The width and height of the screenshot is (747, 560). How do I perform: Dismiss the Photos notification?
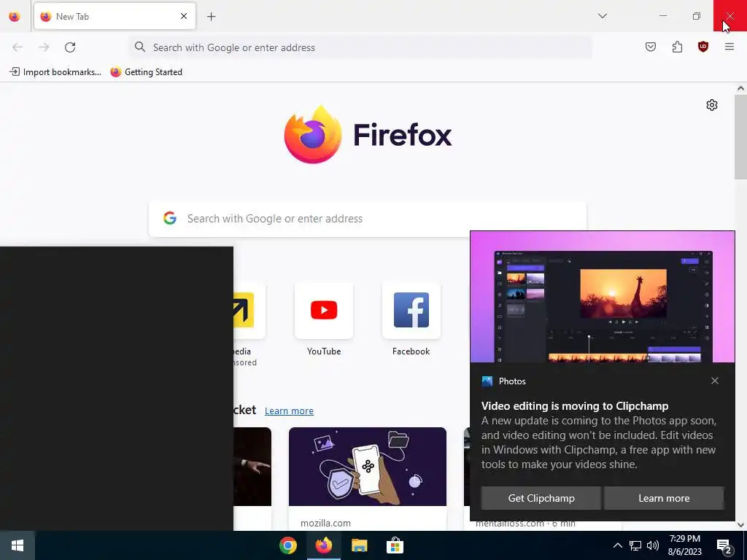(x=715, y=381)
